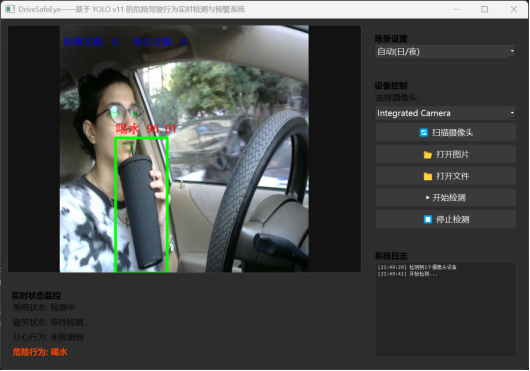Image resolution: width=530 pixels, height=371 pixels.
Task: Click the 危险行为: 喝水 status label
Action: [x=40, y=352]
